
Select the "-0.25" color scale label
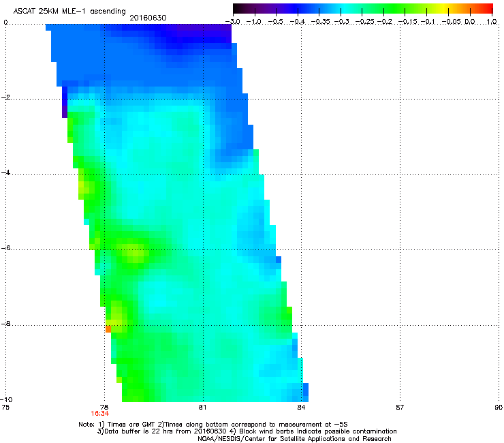(x=366, y=22)
